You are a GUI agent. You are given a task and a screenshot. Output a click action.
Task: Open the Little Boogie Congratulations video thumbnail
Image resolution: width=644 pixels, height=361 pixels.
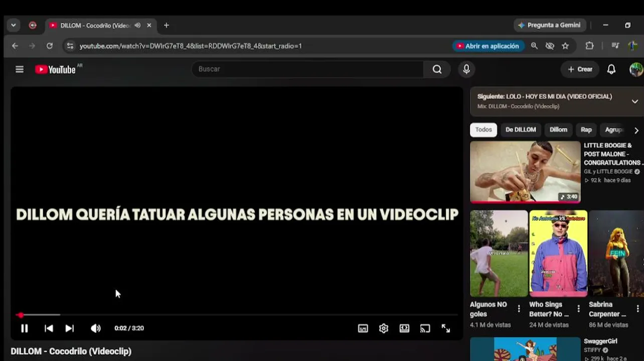coord(525,172)
